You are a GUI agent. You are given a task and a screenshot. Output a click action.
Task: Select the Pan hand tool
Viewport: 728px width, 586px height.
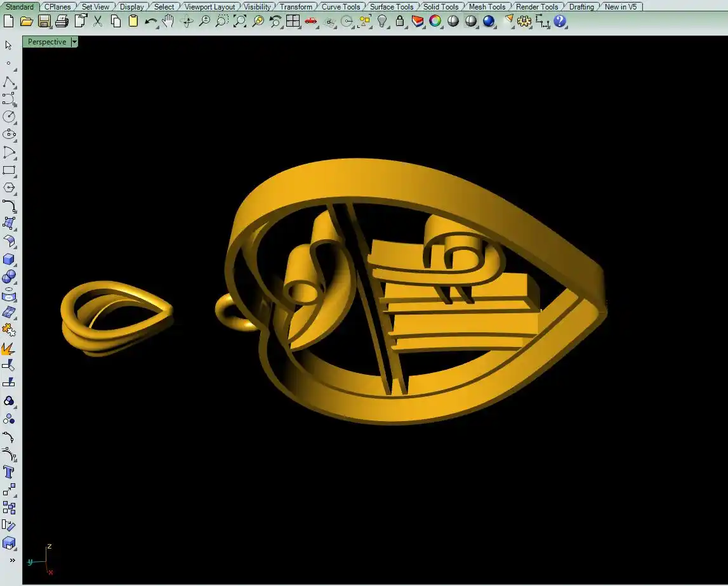pos(168,21)
